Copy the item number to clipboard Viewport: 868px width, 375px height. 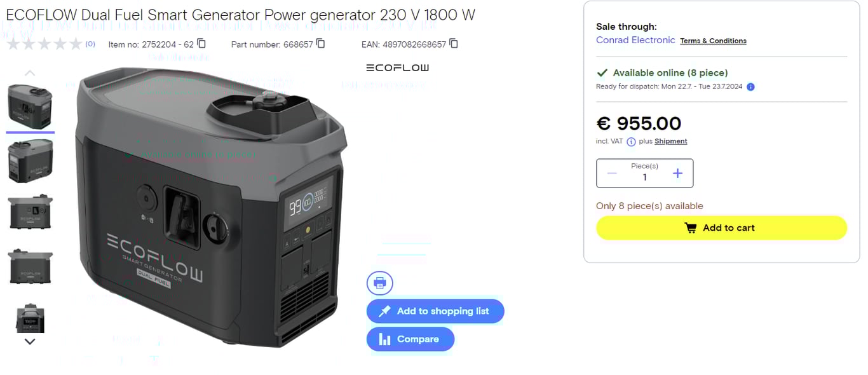click(x=201, y=44)
